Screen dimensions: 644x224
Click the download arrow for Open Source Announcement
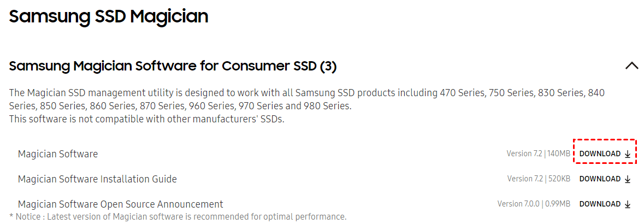coord(628,204)
